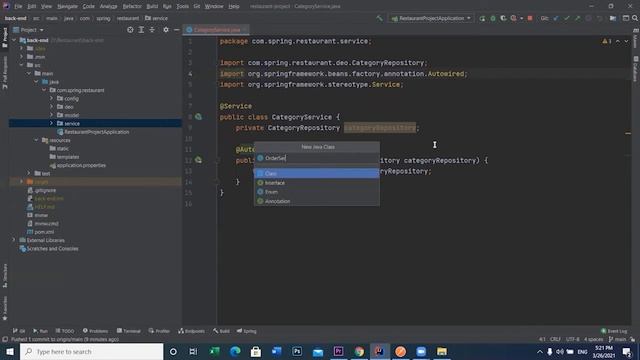Open Project Structure icon in toolbar
640x360 pixels.
(613, 18)
